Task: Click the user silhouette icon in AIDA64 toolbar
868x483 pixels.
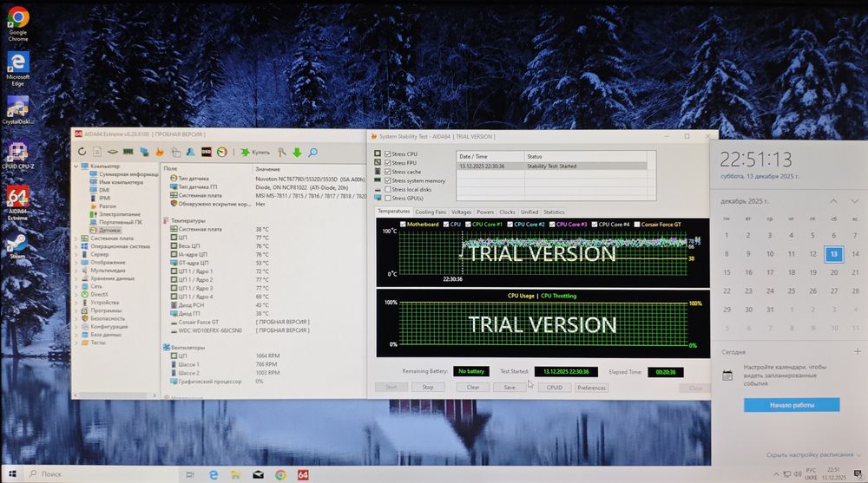Action: [x=190, y=152]
